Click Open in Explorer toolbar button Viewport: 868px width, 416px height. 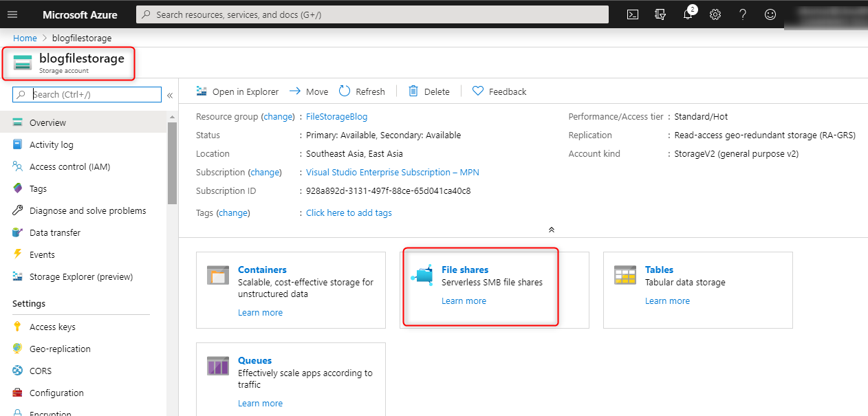237,91
